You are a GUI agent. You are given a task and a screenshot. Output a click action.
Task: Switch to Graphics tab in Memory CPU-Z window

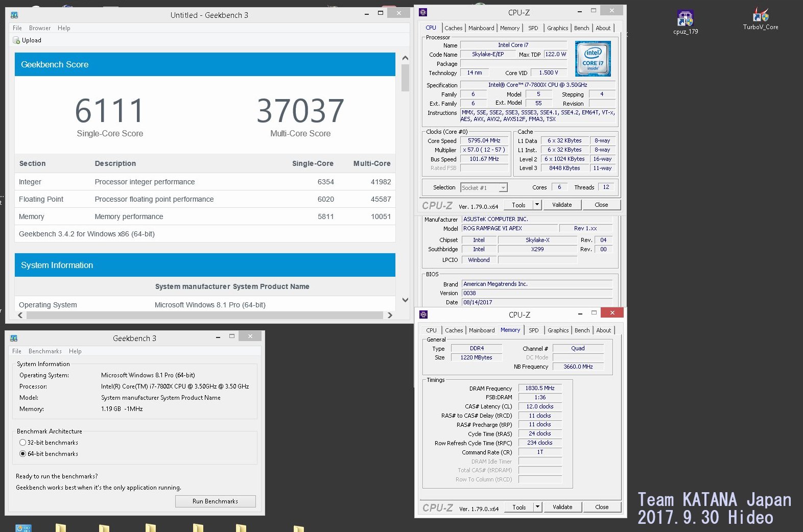pos(558,330)
